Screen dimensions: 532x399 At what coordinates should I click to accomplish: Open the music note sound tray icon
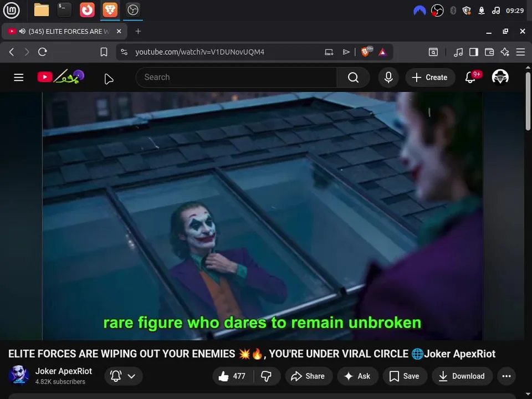(495, 11)
